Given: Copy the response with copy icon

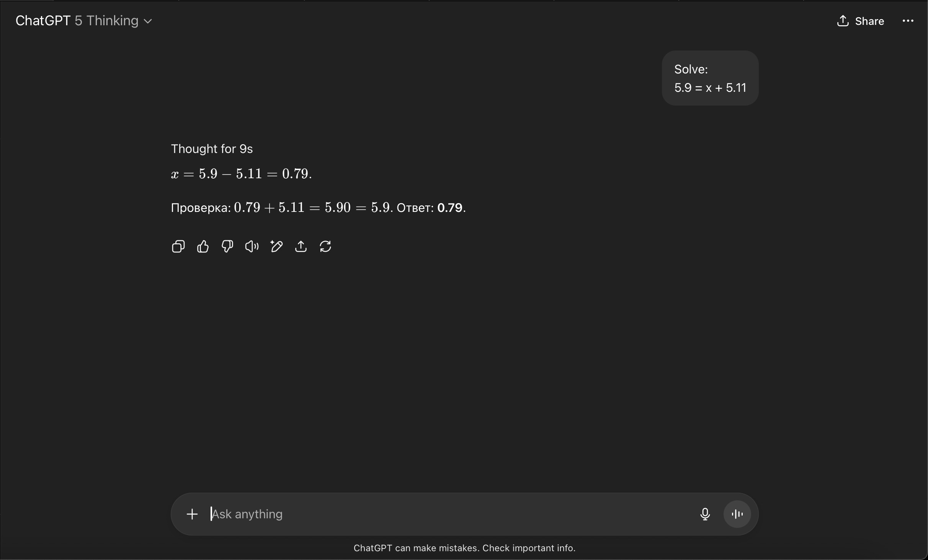Looking at the screenshot, I should 178,246.
